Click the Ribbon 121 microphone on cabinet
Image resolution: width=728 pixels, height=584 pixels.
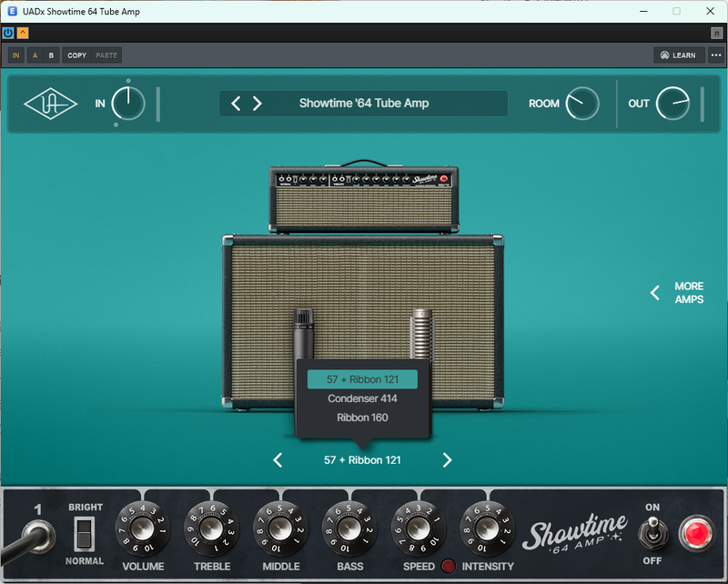[x=422, y=334]
